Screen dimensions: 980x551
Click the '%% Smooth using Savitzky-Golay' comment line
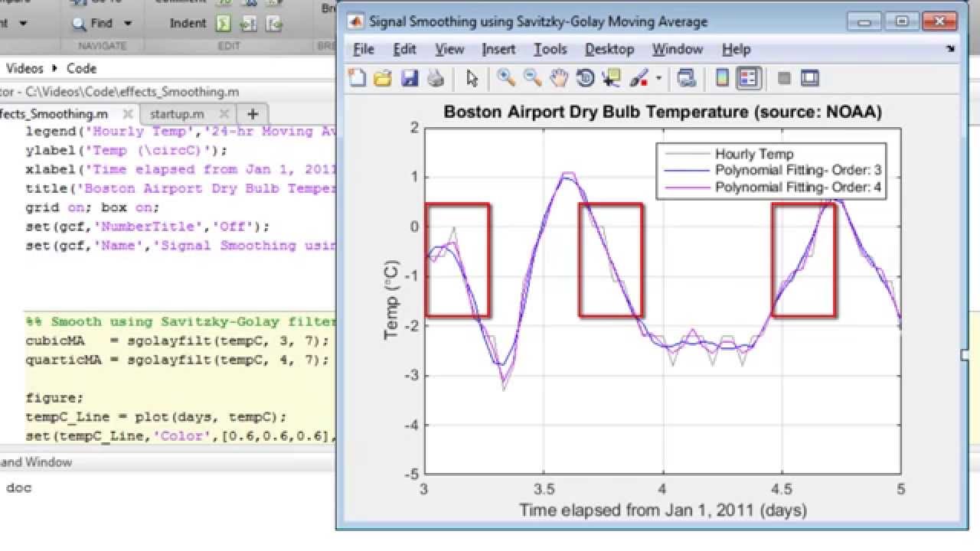[181, 321]
